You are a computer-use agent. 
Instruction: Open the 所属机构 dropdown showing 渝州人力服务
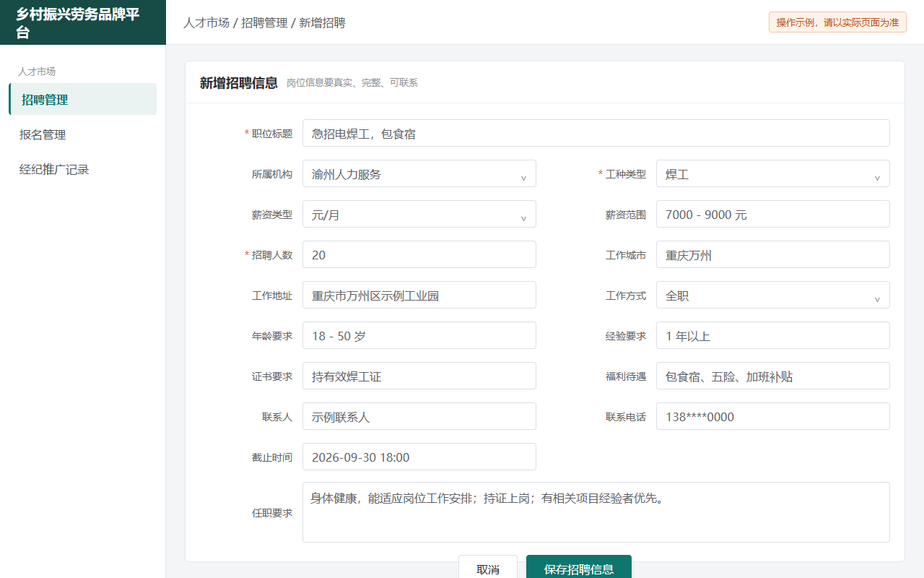click(x=419, y=173)
